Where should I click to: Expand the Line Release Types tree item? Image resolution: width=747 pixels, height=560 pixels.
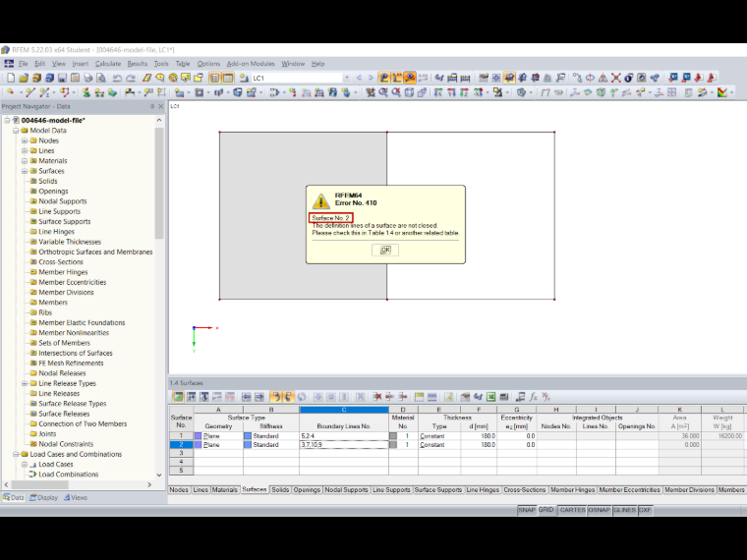coord(25,383)
